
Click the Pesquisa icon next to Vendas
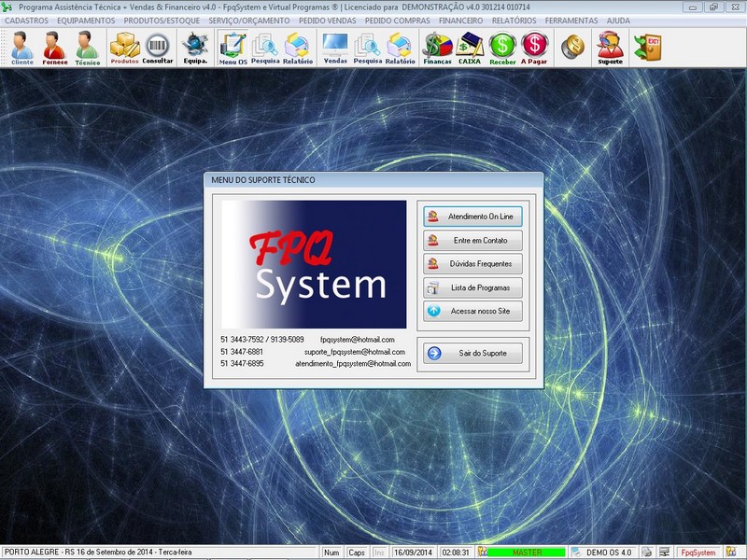367,48
